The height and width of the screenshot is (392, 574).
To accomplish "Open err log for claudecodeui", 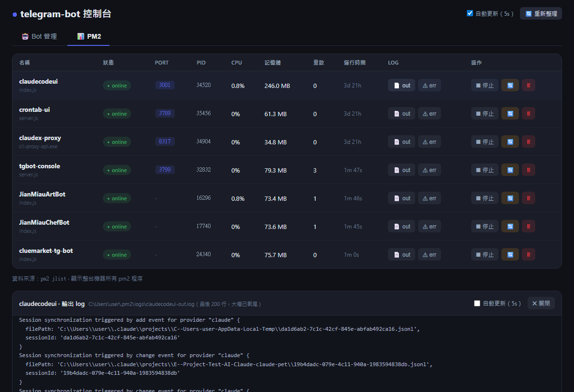I will [x=430, y=86].
